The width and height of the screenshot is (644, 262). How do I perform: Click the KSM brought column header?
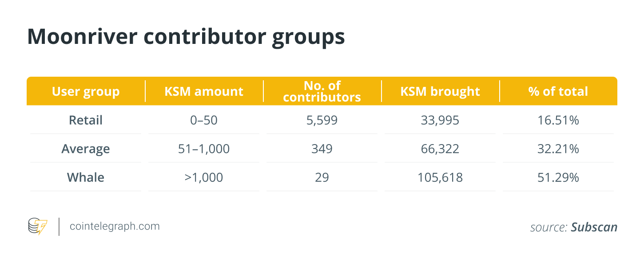coord(440,92)
